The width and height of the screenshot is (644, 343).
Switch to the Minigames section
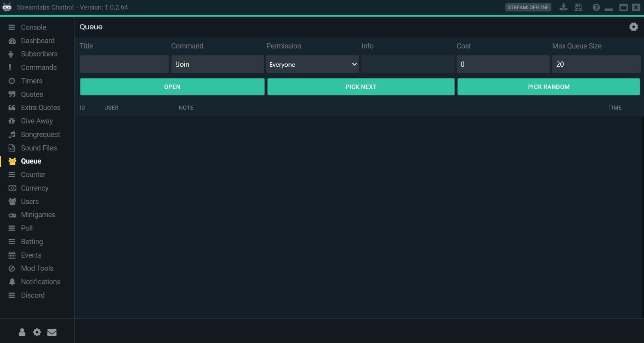(38, 215)
